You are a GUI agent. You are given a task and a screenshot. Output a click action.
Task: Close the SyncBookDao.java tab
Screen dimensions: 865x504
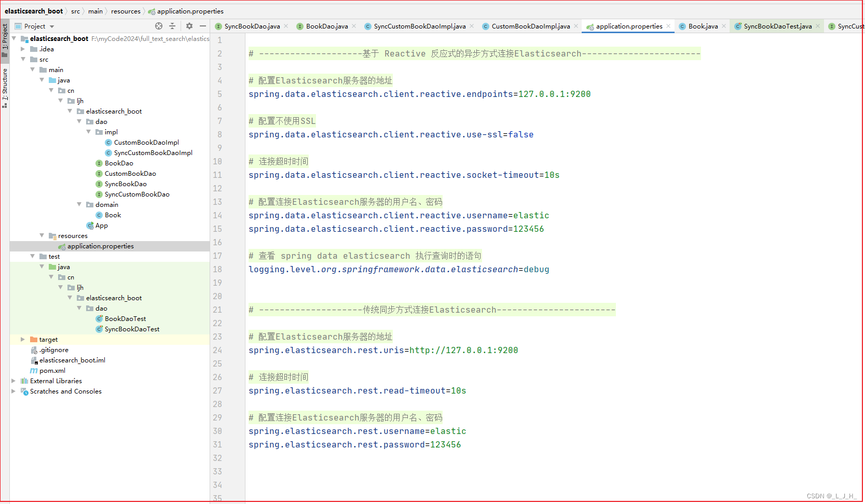click(x=286, y=26)
